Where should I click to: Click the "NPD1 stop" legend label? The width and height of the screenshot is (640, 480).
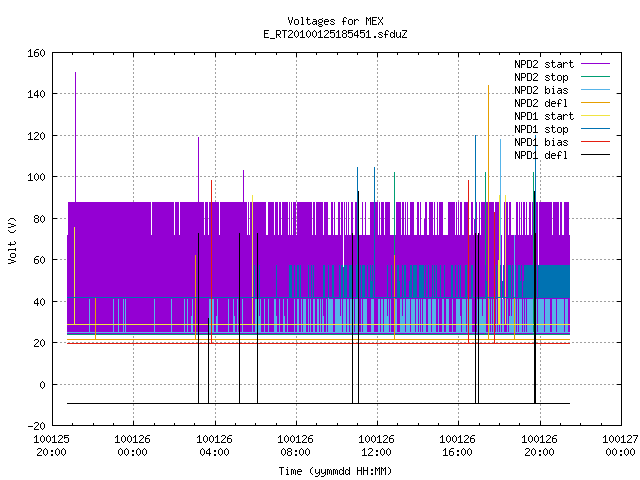(541, 129)
